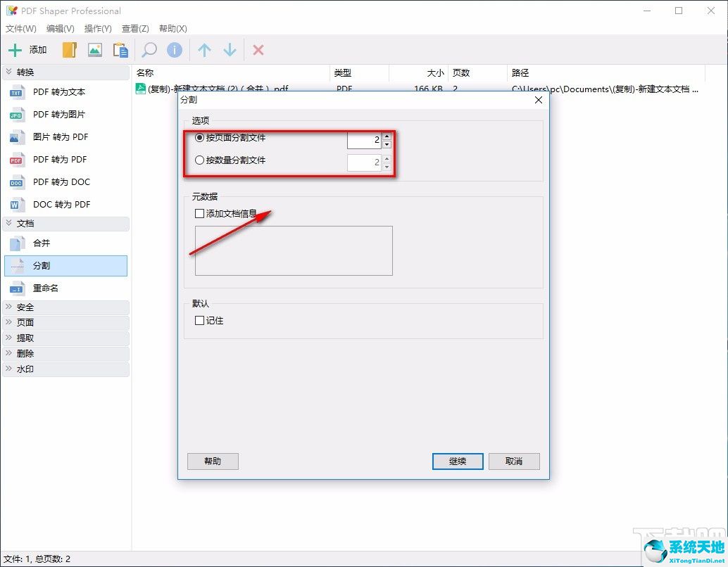Click the PDF file icon in list
Screen dimensions: 728x567
(140, 88)
